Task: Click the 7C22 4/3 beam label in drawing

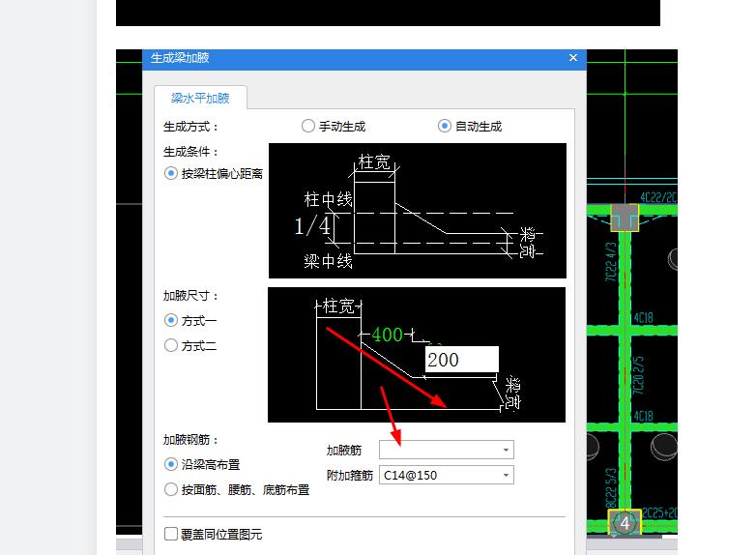Action: 610,262
